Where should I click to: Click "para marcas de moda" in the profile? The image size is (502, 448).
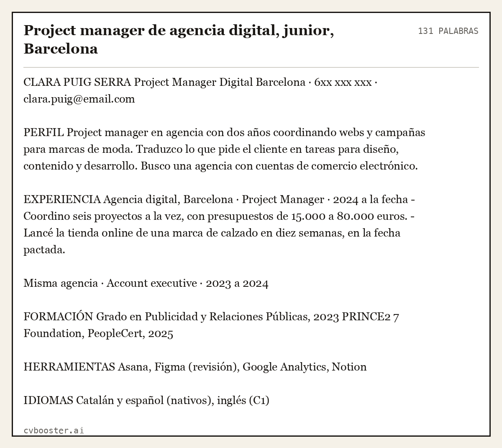(x=77, y=149)
